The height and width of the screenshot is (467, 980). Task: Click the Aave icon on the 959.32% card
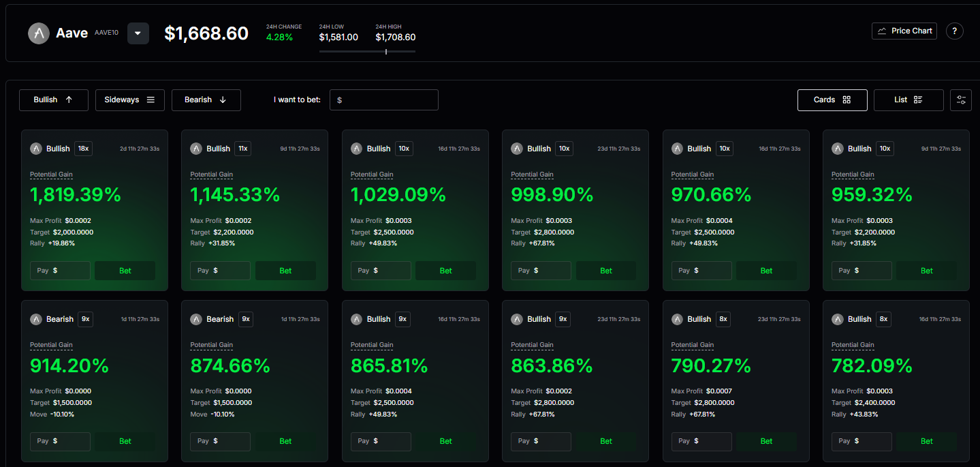(x=838, y=149)
